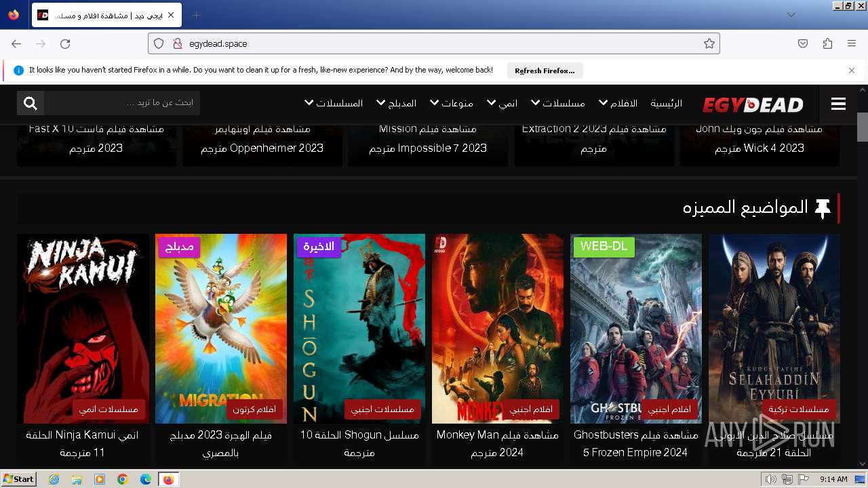
Task: Launch media player from taskbar
Action: coord(100,479)
